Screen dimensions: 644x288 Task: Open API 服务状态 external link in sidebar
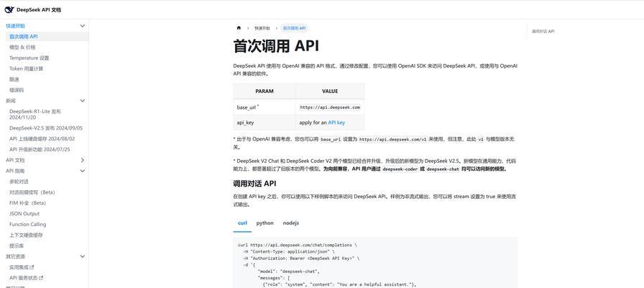pos(27,278)
